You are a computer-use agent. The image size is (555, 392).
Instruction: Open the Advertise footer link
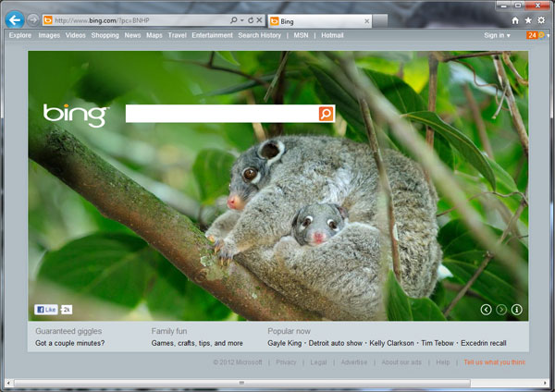click(354, 361)
